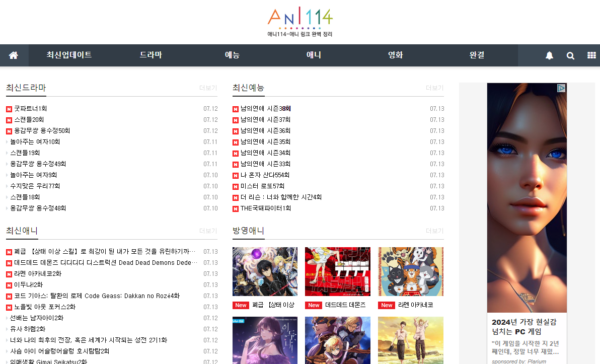Click the red new icon beside 미스터 로또57회
Viewport: 600px width, 364px height.
236,187
